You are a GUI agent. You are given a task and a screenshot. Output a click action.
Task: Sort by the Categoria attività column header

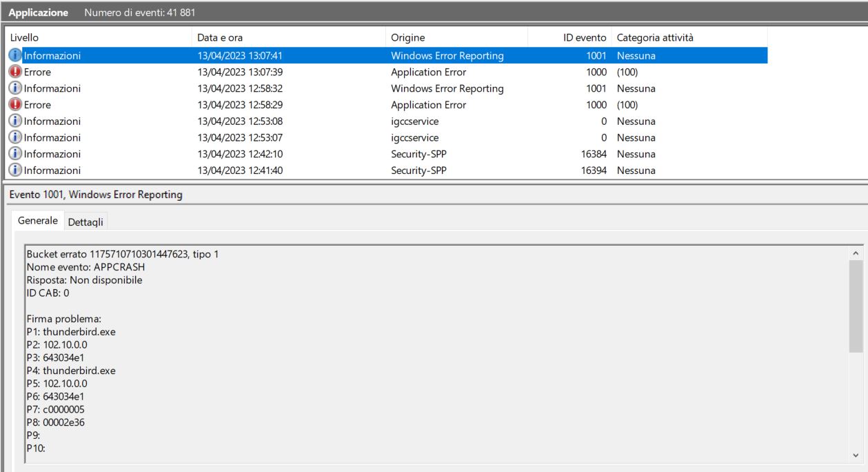pos(689,37)
